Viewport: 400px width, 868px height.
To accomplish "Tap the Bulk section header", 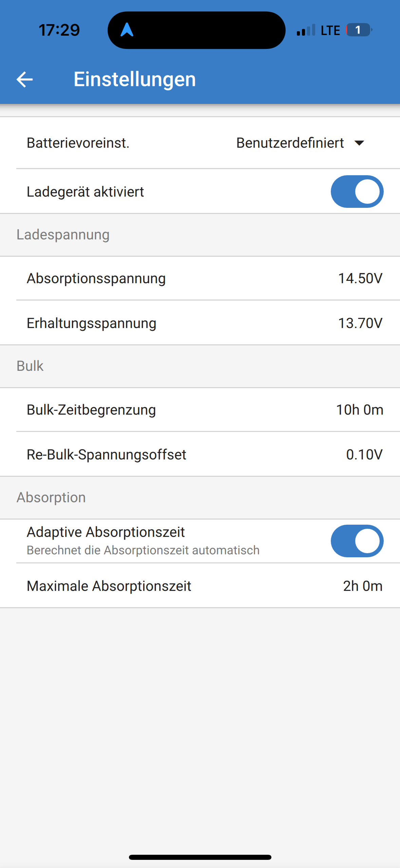I will 30,366.
